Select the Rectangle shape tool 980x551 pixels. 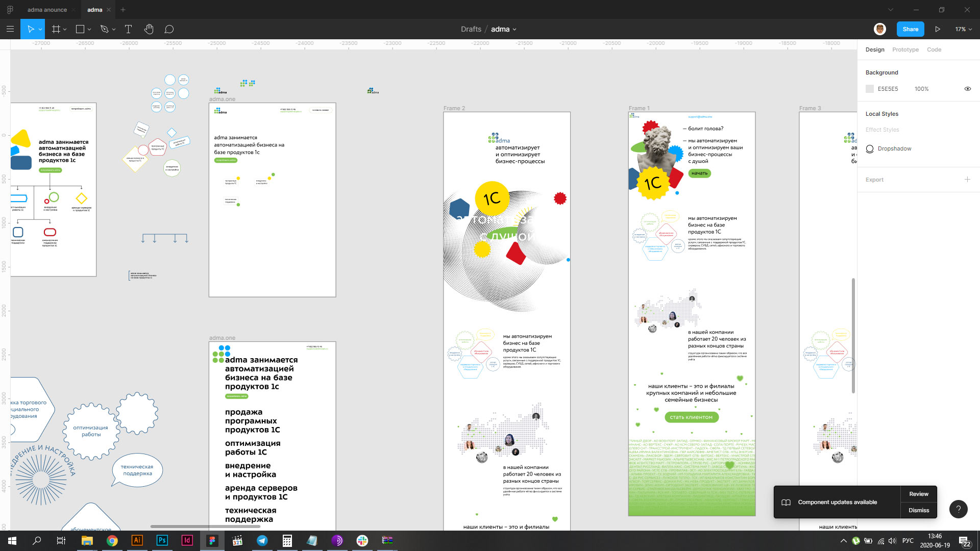80,29
